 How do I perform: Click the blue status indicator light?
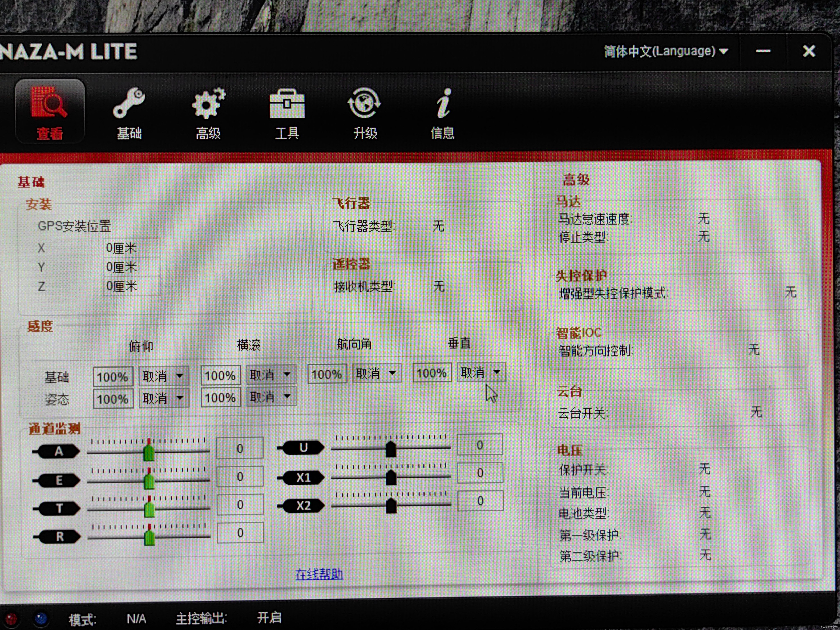click(41, 619)
